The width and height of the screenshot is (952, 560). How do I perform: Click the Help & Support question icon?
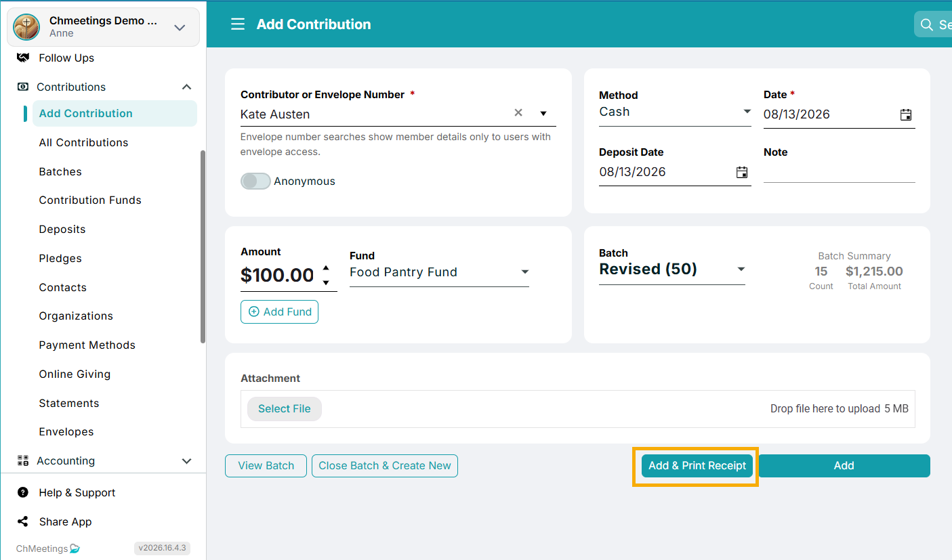23,492
